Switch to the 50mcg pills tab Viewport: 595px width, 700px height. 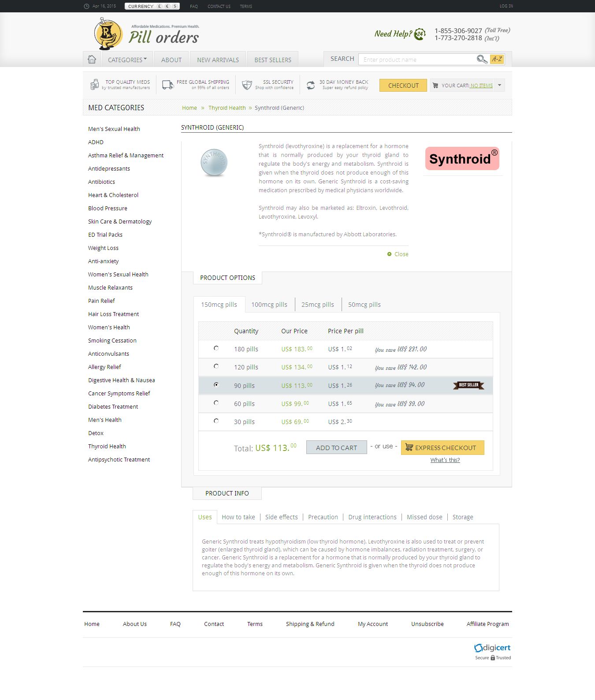(x=364, y=305)
